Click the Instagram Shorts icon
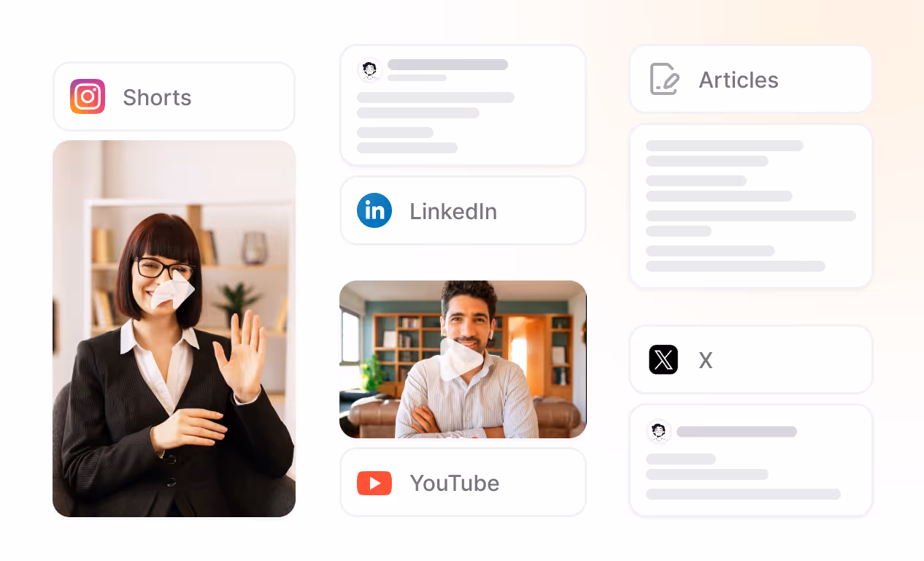This screenshot has height=561, width=924. (87, 96)
